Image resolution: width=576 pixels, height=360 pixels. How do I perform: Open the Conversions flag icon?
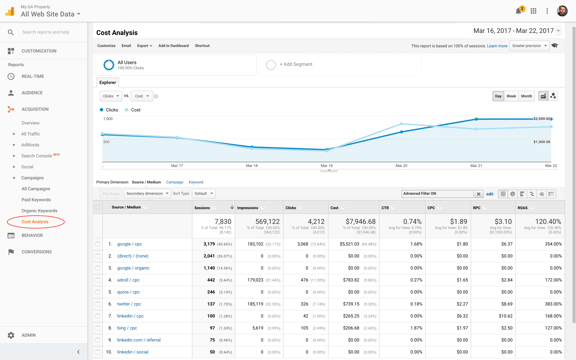(11, 252)
